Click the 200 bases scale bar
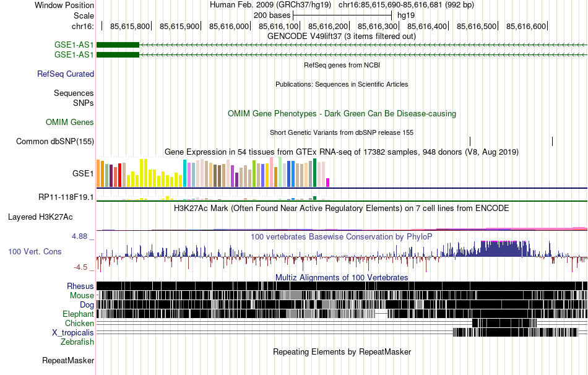 (342, 15)
